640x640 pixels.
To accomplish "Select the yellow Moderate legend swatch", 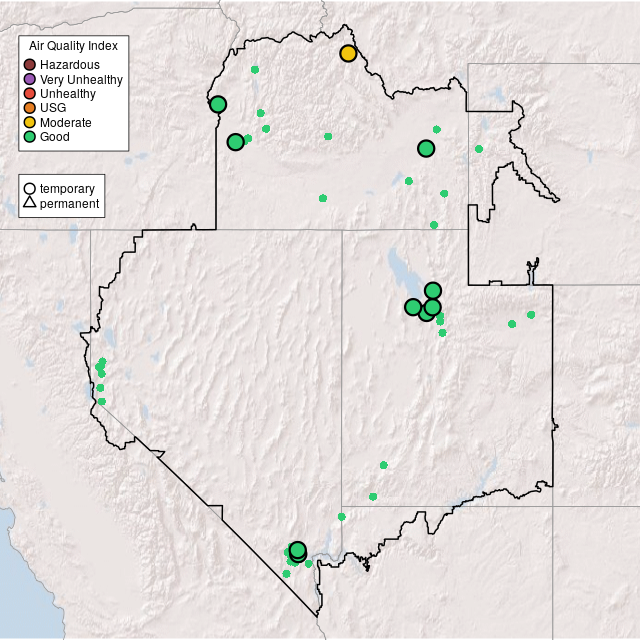I will [x=30, y=122].
